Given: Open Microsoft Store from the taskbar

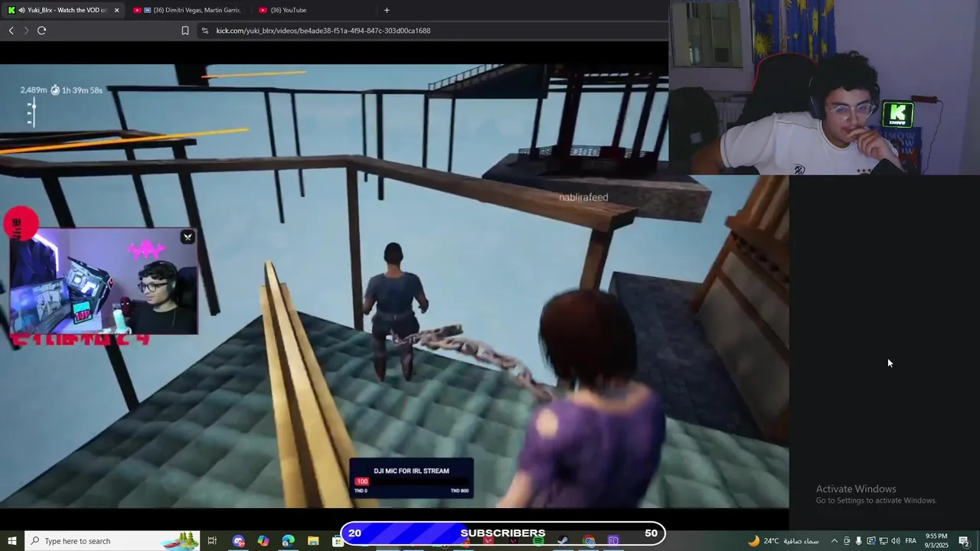Looking at the screenshot, I should coord(337,541).
